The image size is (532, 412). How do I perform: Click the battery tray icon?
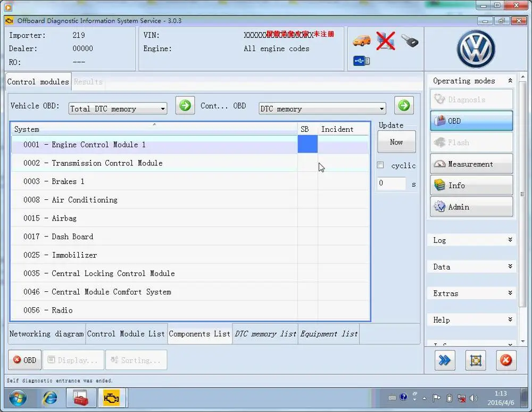point(449,398)
